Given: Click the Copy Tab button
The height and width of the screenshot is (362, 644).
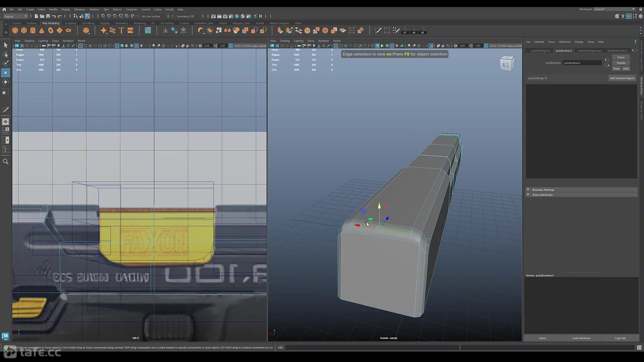Looking at the screenshot, I should click(620, 338).
